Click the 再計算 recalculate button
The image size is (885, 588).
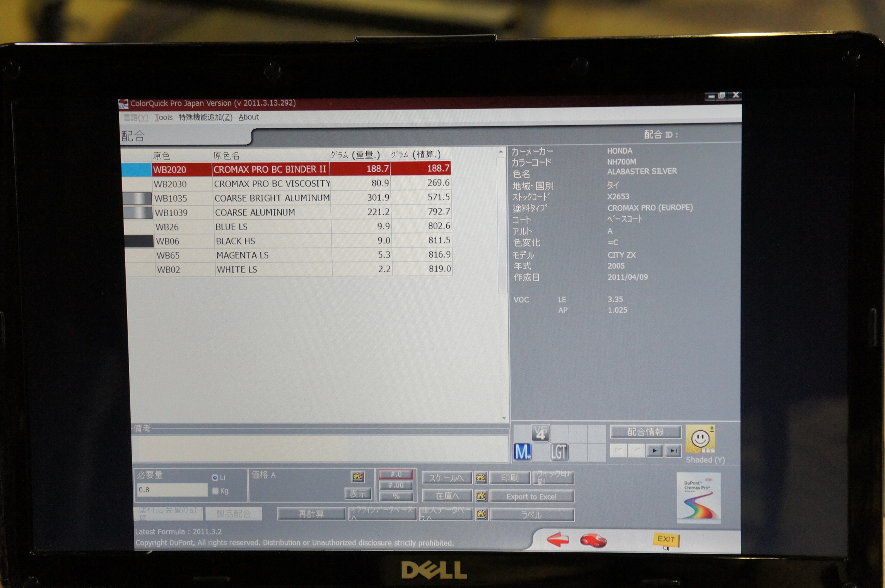click(311, 514)
